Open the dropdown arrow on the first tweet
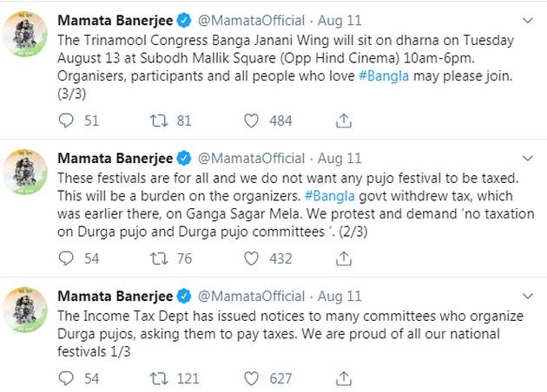This screenshot has height=392, width=547. (528, 21)
